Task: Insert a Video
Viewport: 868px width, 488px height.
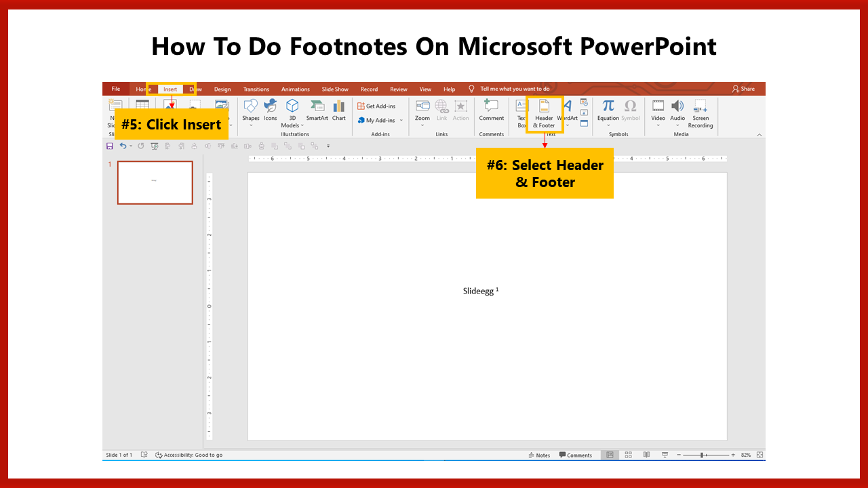Action: tap(658, 113)
